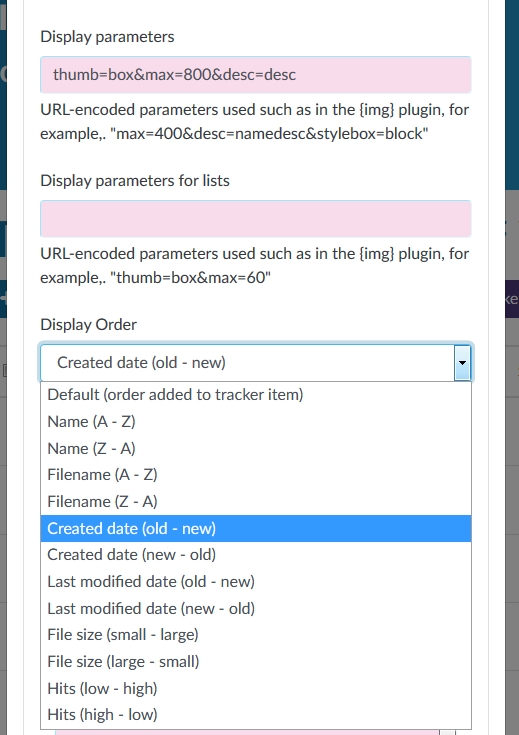519x735 pixels.
Task: Pick highlighted Created date (old - new)
Action: (256, 528)
